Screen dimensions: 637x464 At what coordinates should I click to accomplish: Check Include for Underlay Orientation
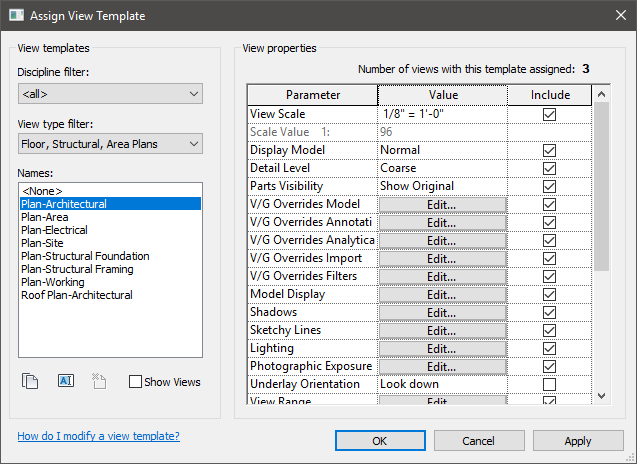coord(549,384)
